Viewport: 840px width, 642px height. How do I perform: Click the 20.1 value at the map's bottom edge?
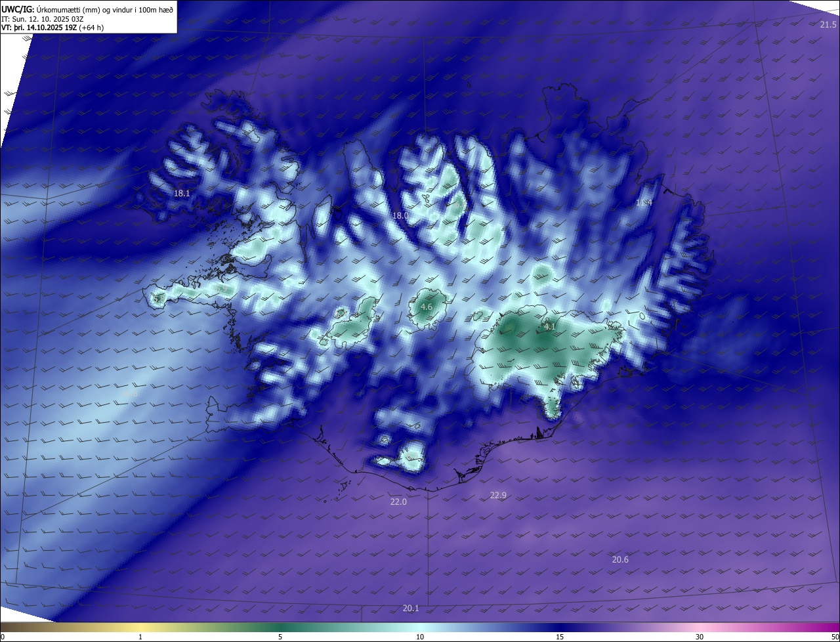pos(411,608)
